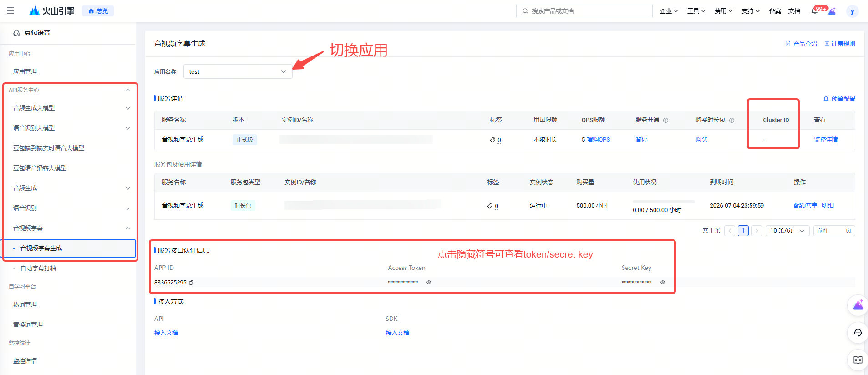Select 自动字幕打轴 in the sidebar
The height and width of the screenshot is (375, 868).
point(38,268)
